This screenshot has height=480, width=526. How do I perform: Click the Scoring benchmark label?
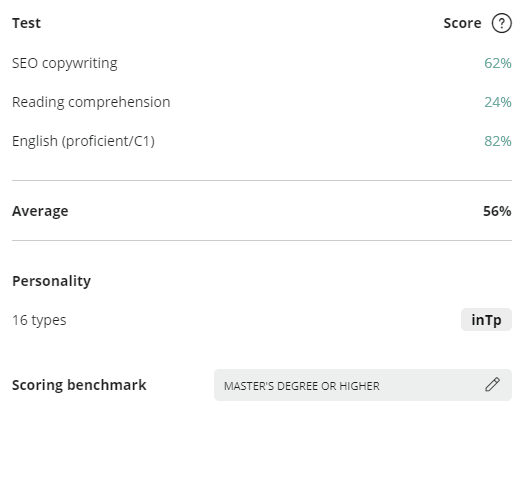pos(79,385)
